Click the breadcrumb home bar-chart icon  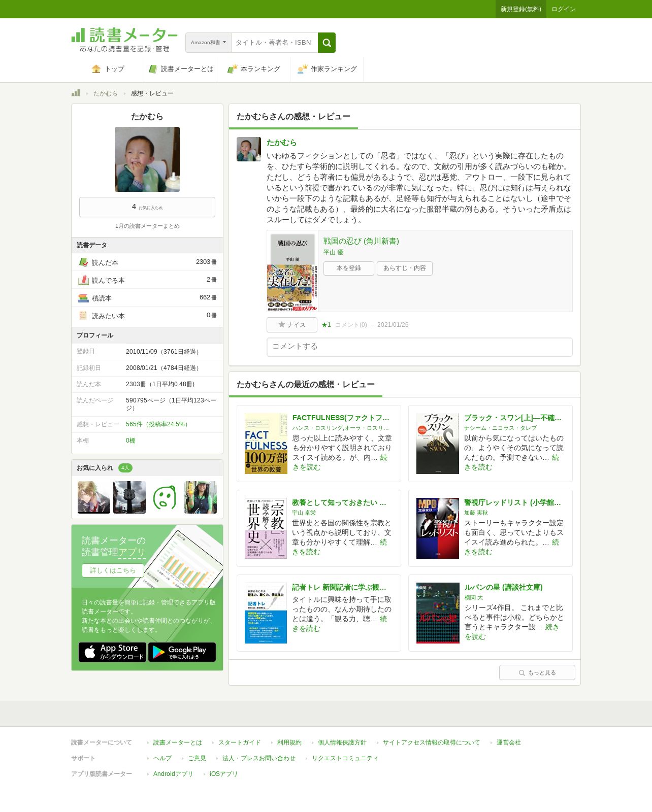(x=76, y=93)
